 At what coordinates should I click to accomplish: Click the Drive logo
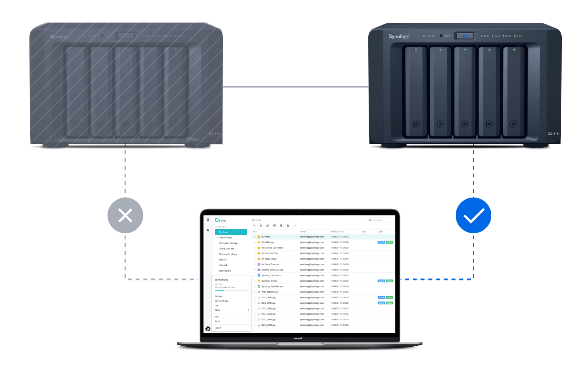221,220
